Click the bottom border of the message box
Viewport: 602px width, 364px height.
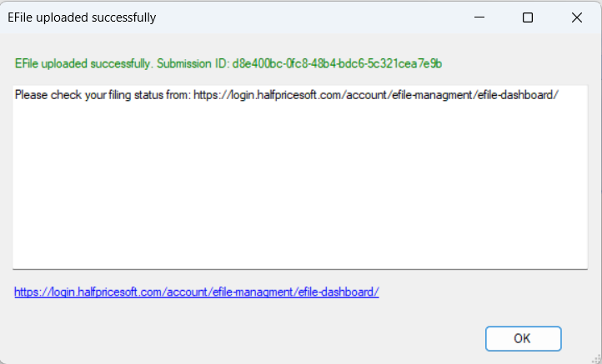click(300, 269)
